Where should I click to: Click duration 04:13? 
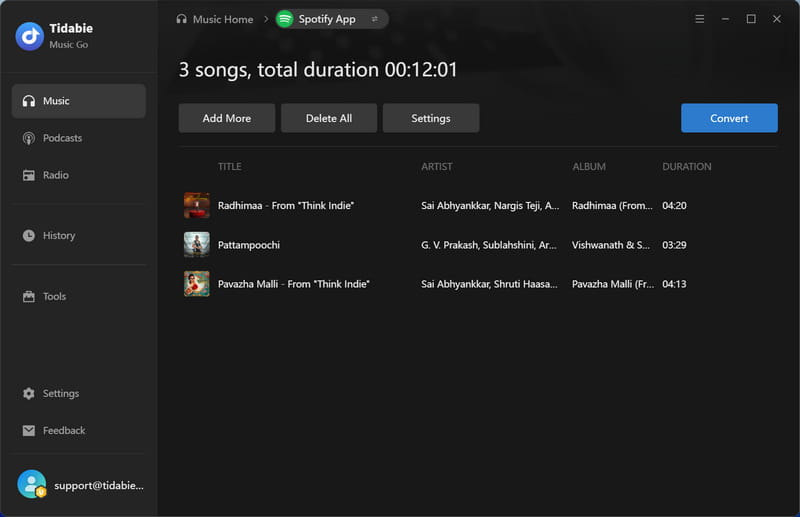click(x=674, y=284)
